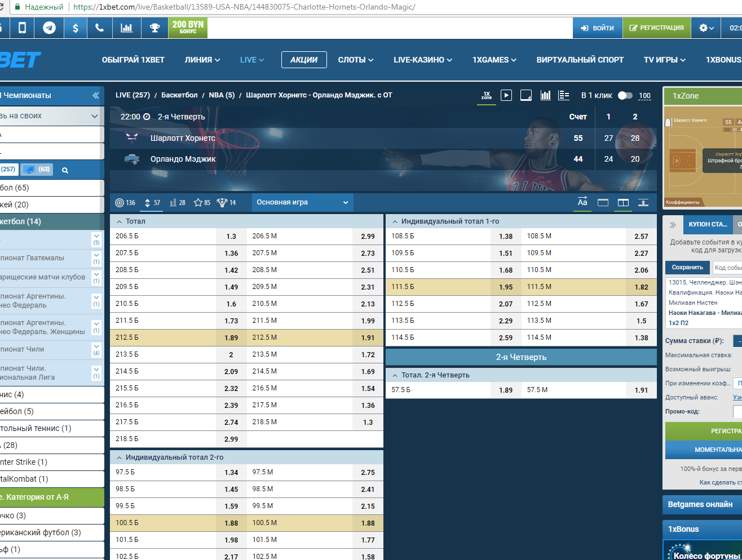Switch to two-column markets layout
This screenshot has width=742, height=560.
(623, 202)
